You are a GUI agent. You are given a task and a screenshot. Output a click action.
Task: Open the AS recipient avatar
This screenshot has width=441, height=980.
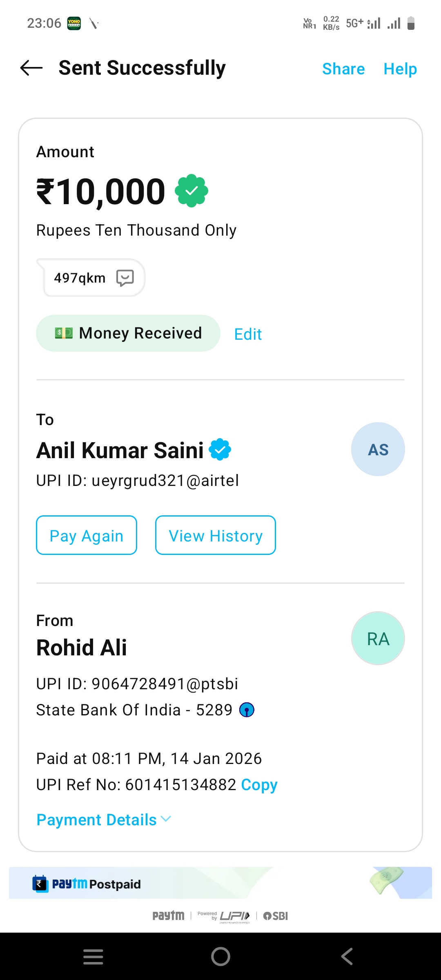(x=378, y=449)
